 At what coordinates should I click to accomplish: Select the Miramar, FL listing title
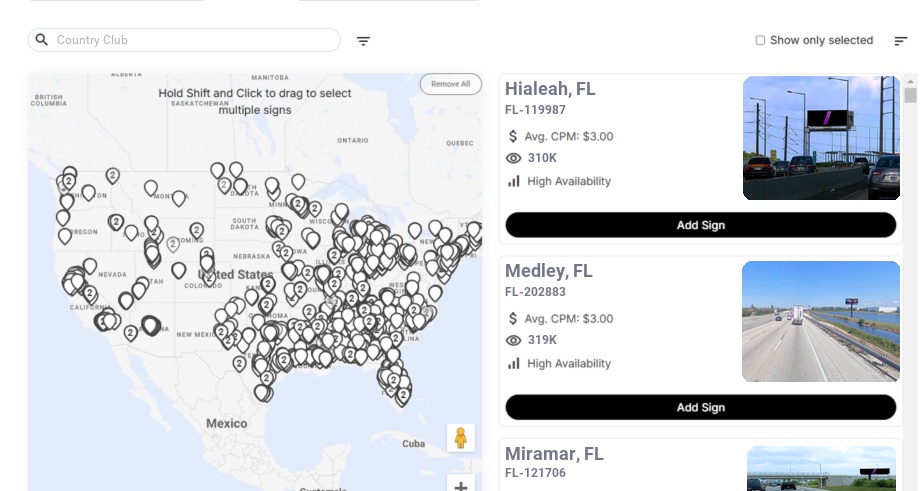pyautogui.click(x=554, y=454)
